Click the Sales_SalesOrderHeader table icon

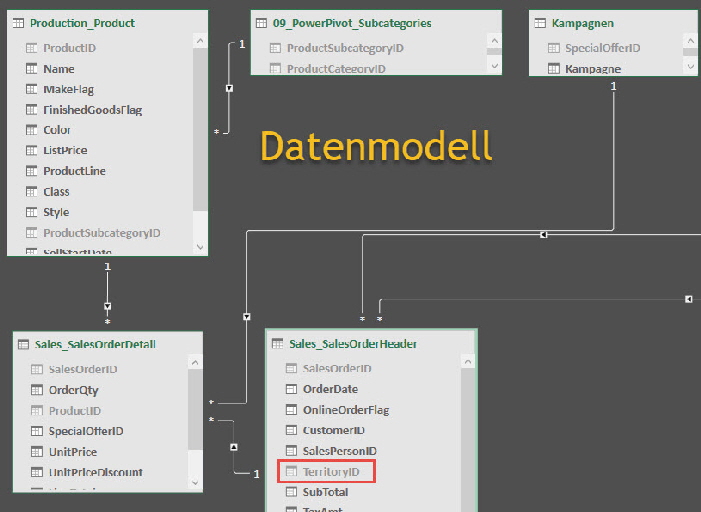[x=277, y=344]
